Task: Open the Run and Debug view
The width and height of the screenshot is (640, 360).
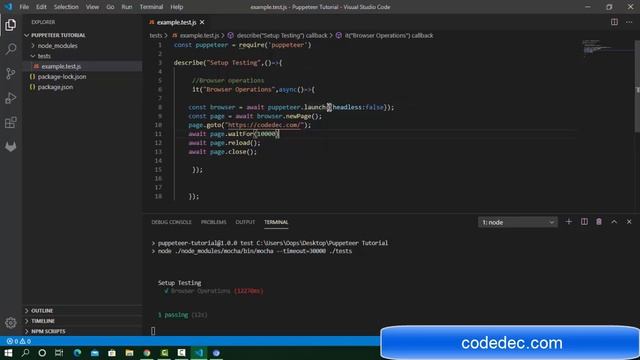Action: pos(11,98)
